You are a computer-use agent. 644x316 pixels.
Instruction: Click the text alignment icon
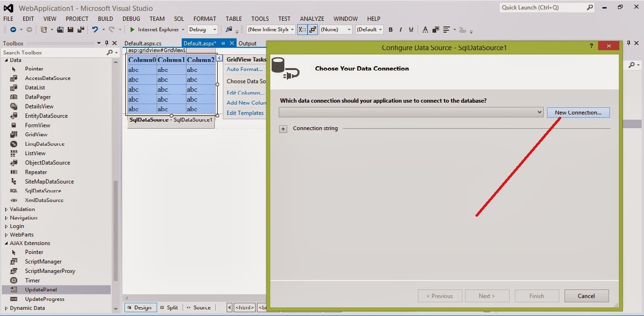click(x=447, y=29)
